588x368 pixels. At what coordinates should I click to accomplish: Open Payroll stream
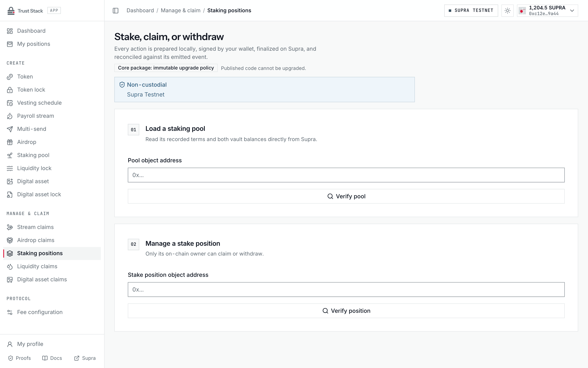point(52,116)
